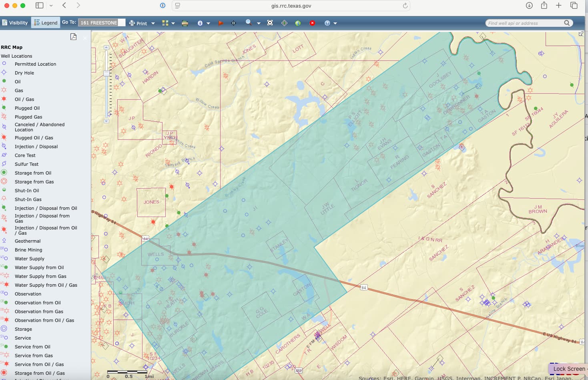Click the zoom slider handle on map

pyautogui.click(x=106, y=73)
